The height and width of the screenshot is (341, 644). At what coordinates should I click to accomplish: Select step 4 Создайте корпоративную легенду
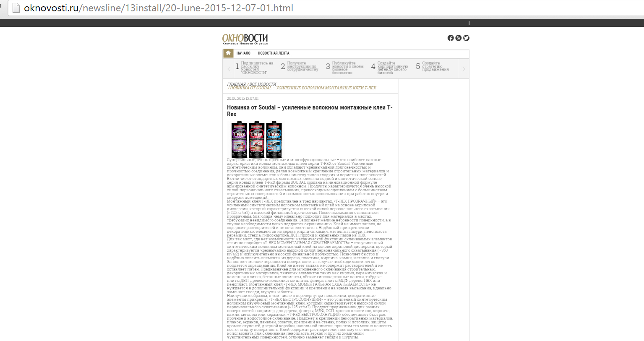tap(390, 68)
